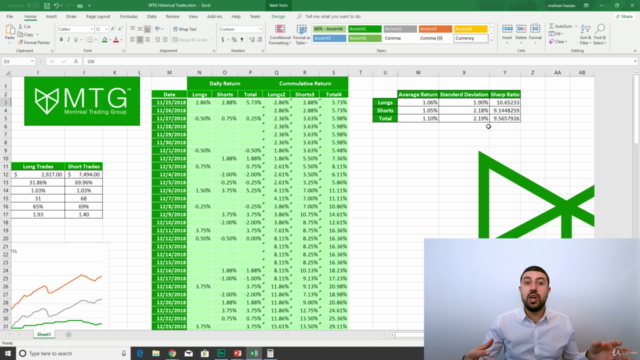Click the Sheet1 worksheet tab

pyautogui.click(x=44, y=334)
